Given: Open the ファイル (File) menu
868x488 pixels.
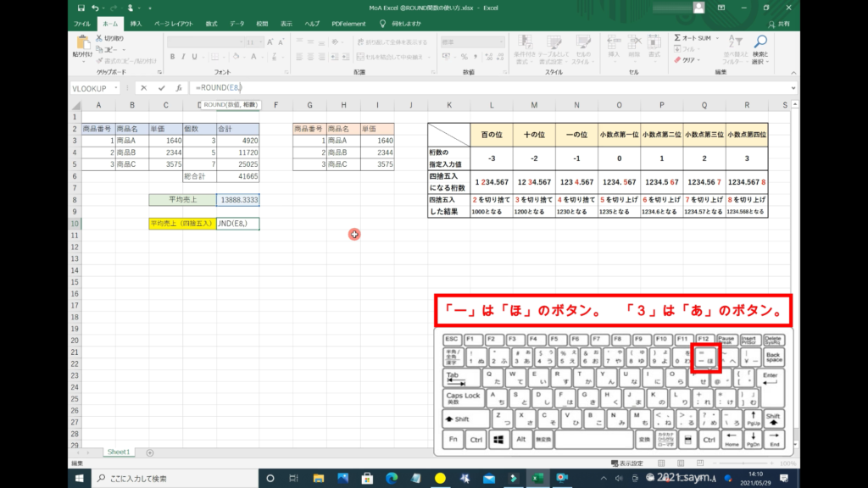Looking at the screenshot, I should (x=82, y=24).
